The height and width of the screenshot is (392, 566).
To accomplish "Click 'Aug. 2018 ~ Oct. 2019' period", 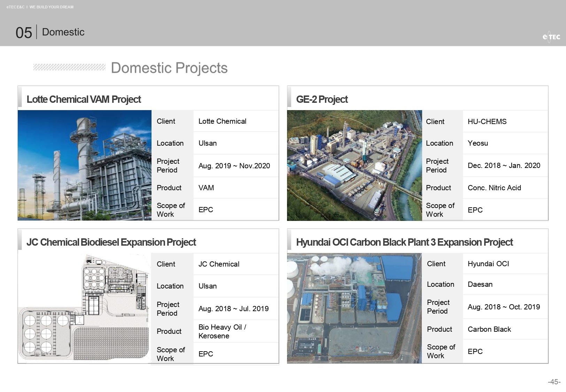I will click(x=504, y=307).
